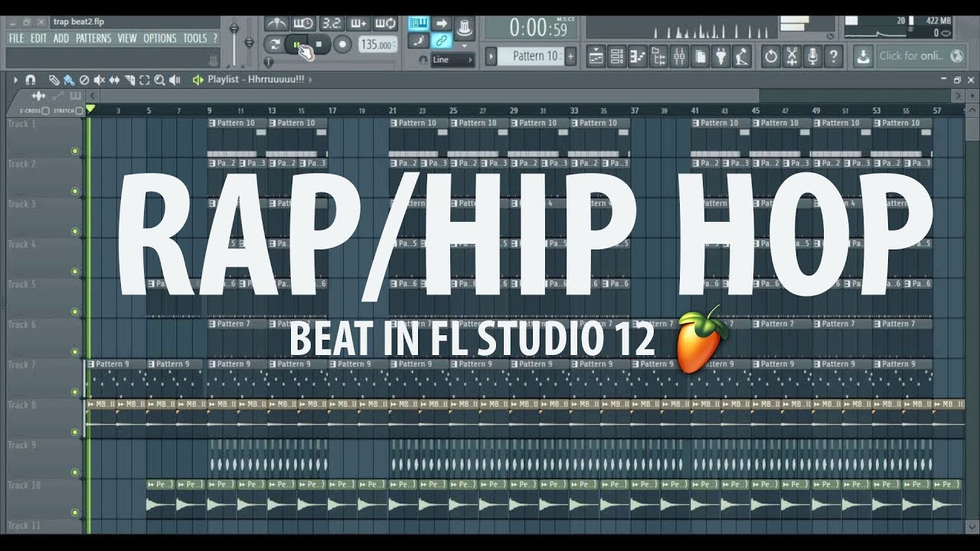
Task: Open the Pattern 10 selector dropdown
Action: (x=531, y=56)
